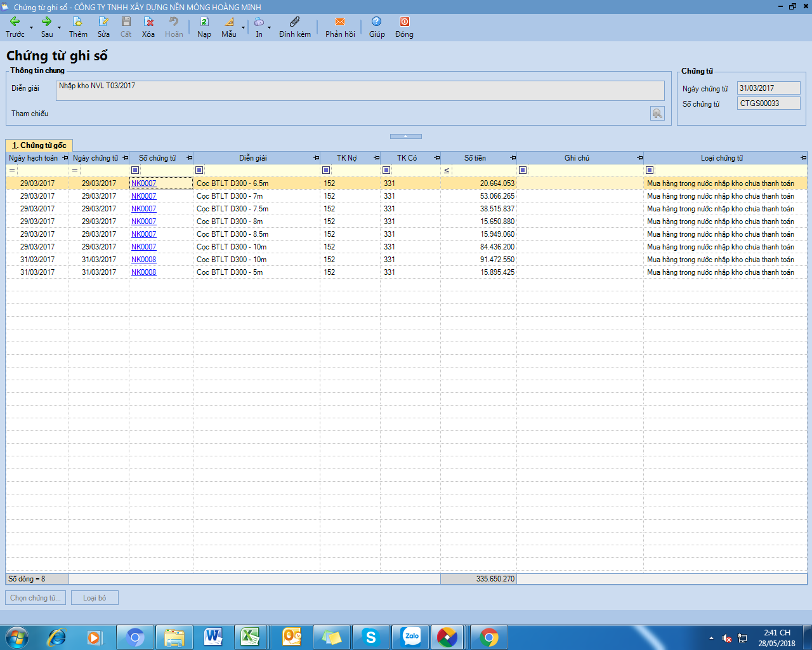Viewport: 812px width, 650px height.
Task: Open NK0007 link in D300 - 6.5m row
Action: pyautogui.click(x=144, y=183)
